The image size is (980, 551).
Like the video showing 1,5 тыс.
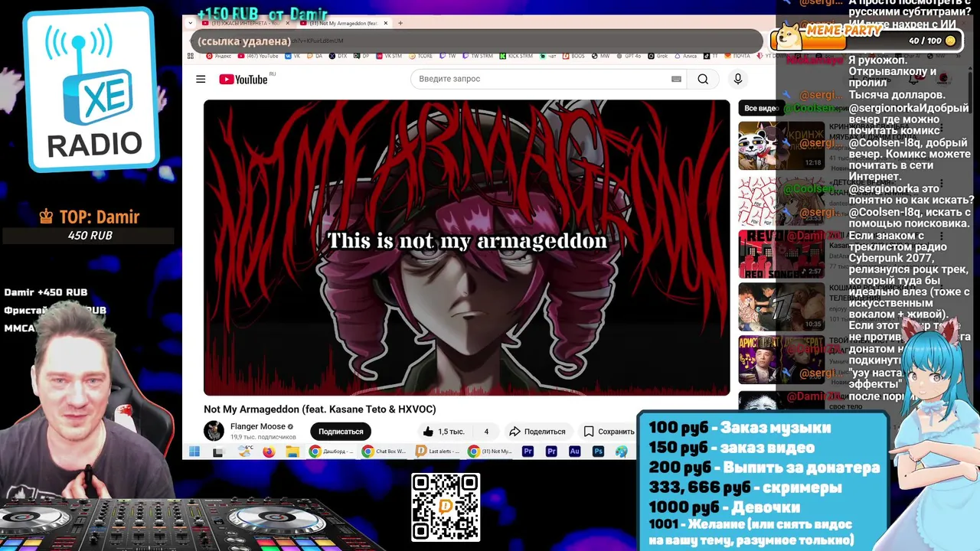(x=444, y=432)
